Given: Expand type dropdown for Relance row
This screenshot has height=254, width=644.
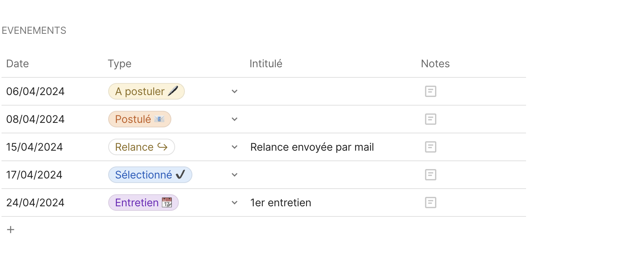Looking at the screenshot, I should click(234, 147).
